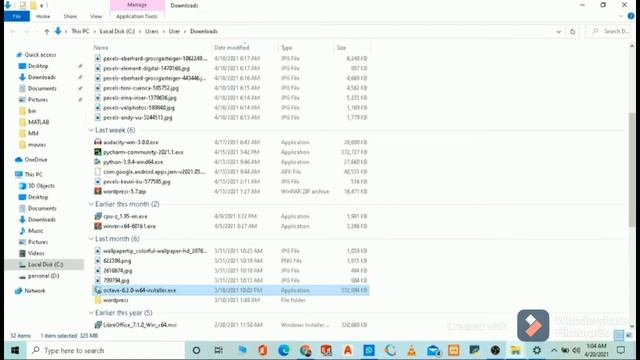Sort by the Type column header
The image size is (640, 360).
(287, 48)
